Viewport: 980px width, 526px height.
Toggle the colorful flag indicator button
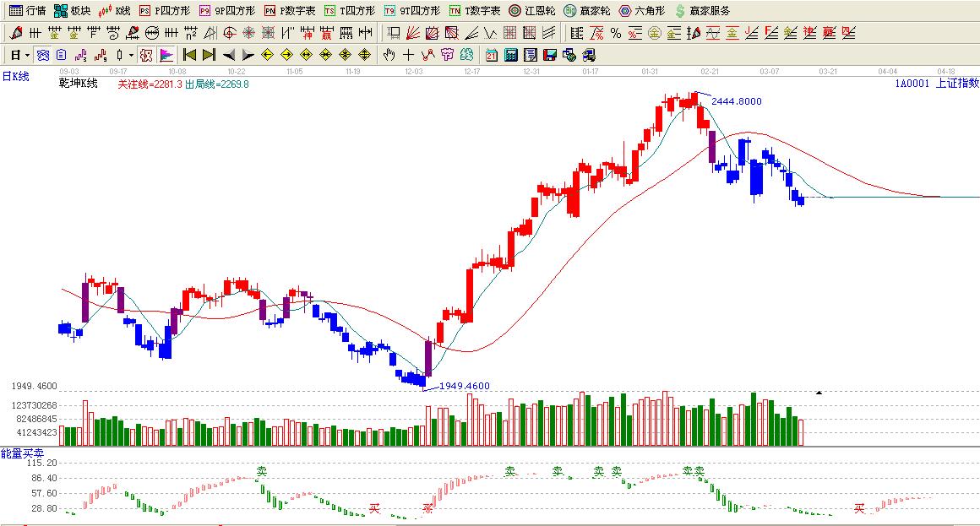tap(166, 55)
